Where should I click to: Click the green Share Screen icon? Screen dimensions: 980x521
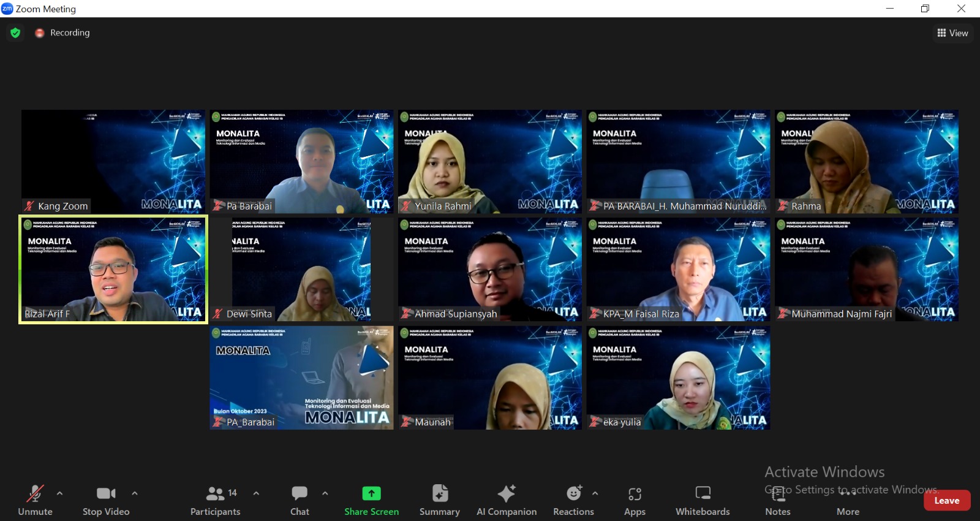point(371,493)
